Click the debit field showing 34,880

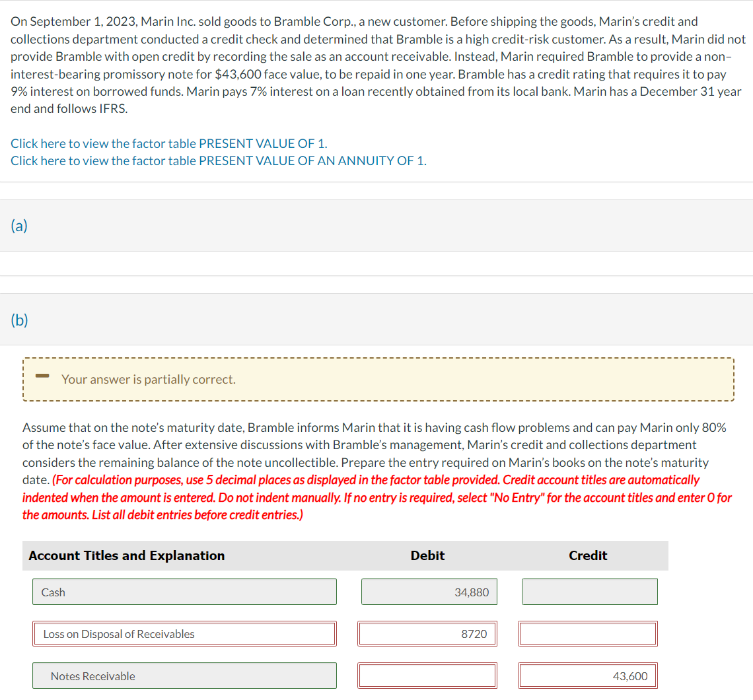(429, 592)
